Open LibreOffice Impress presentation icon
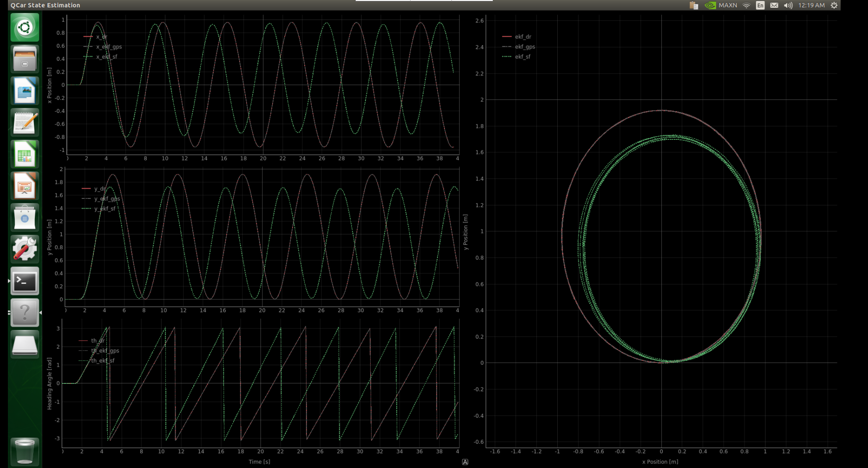The height and width of the screenshot is (468, 868). [25, 185]
